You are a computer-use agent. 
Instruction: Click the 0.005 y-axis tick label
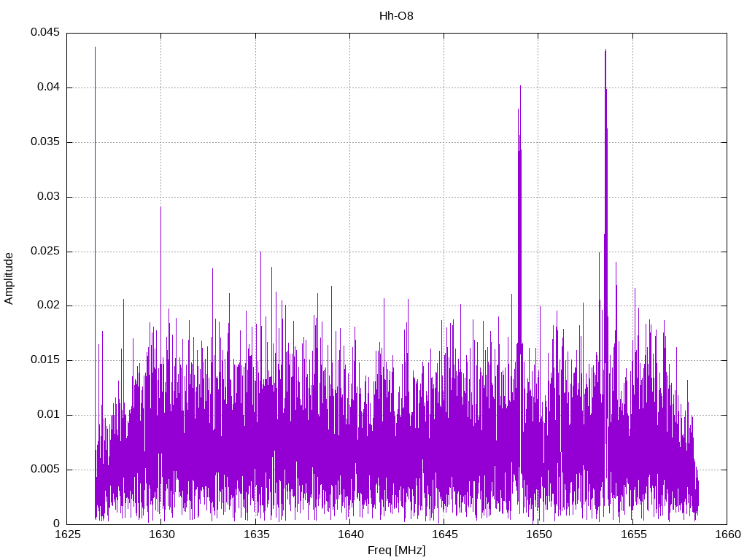(x=44, y=470)
